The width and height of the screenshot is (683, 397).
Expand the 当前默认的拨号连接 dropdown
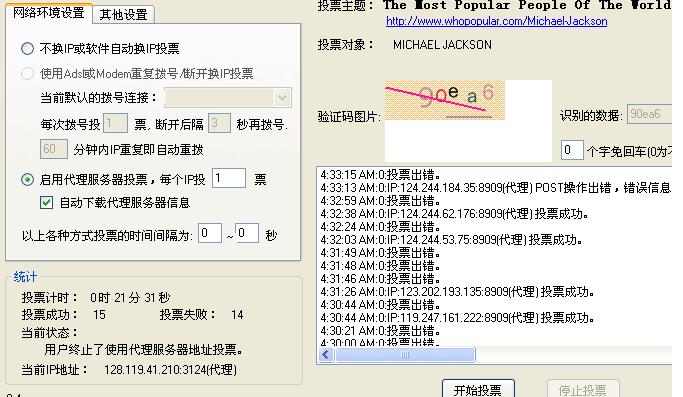[x=282, y=98]
